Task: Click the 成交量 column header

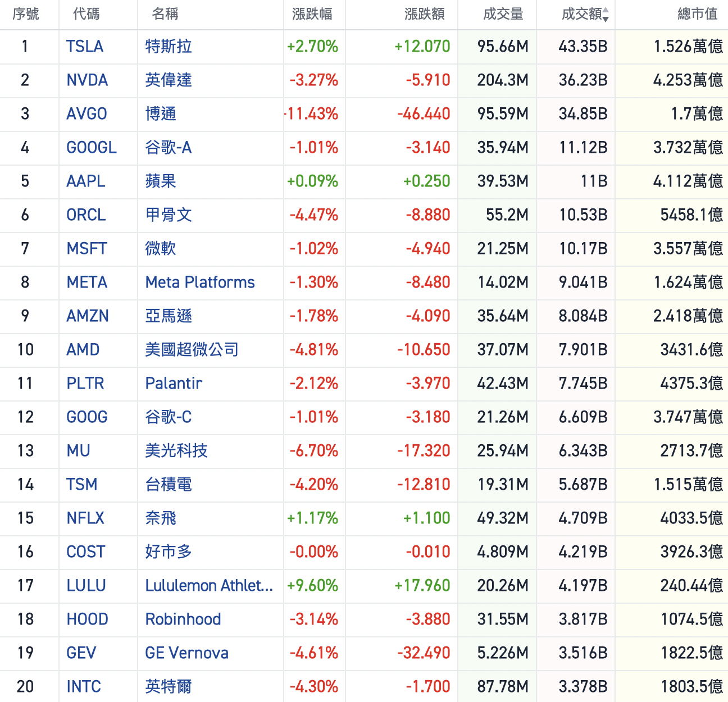Action: (503, 14)
